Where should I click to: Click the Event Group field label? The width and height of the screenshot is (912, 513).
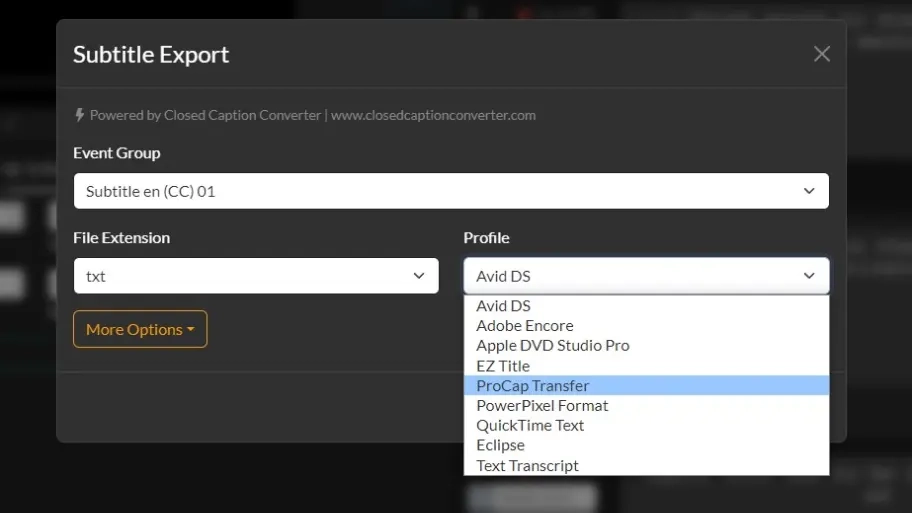click(x=116, y=153)
